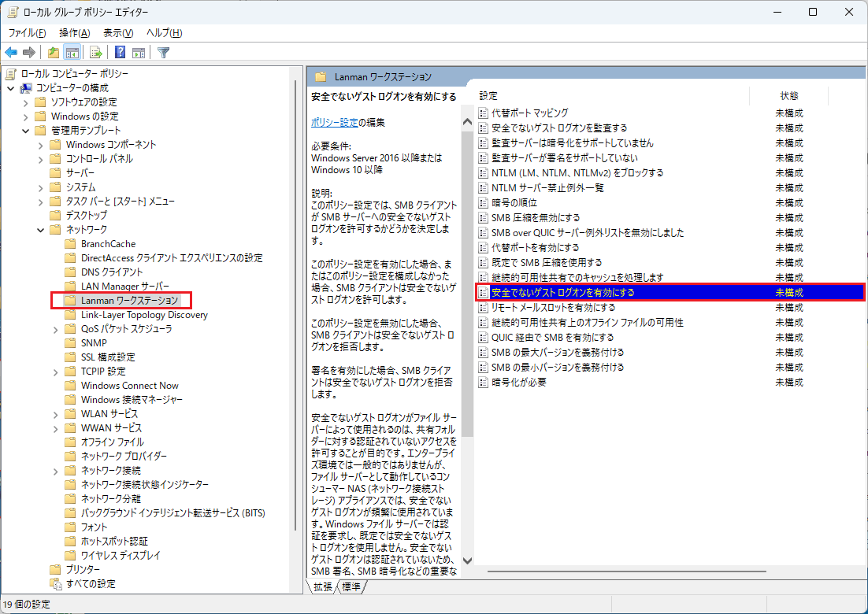
Task: Select the Lanman ワークステーション tree folder
Action: (129, 301)
